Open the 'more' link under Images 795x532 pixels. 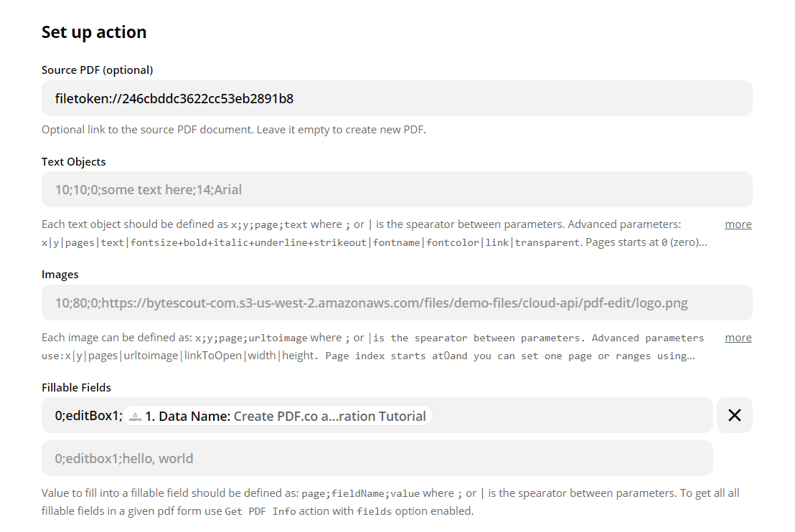(x=738, y=337)
